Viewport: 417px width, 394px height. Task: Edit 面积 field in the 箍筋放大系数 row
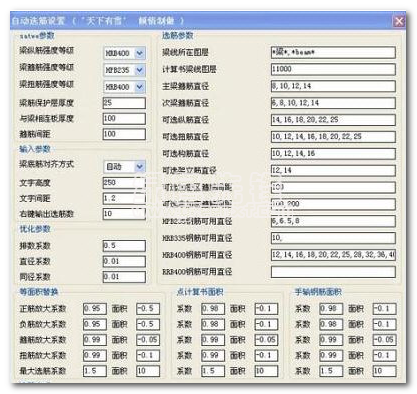pyautogui.click(x=148, y=340)
